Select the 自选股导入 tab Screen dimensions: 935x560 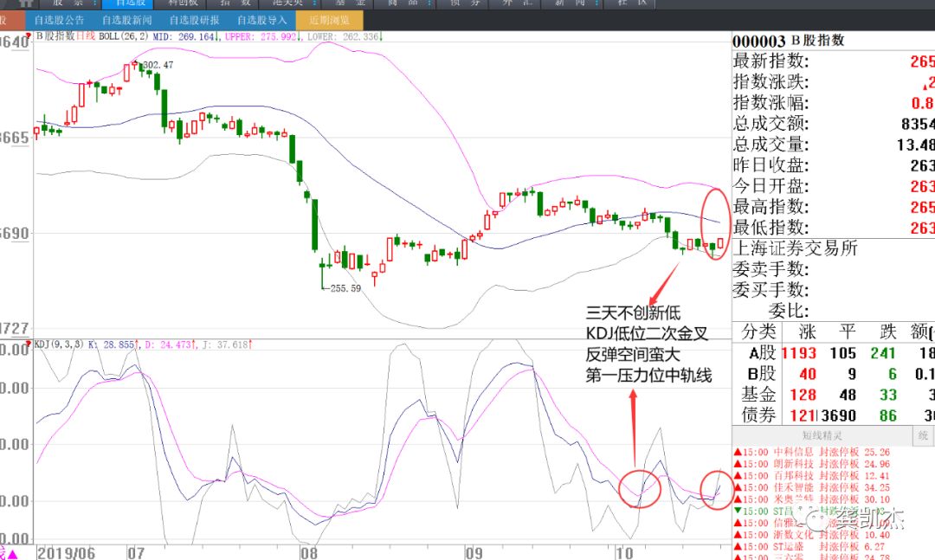261,20
